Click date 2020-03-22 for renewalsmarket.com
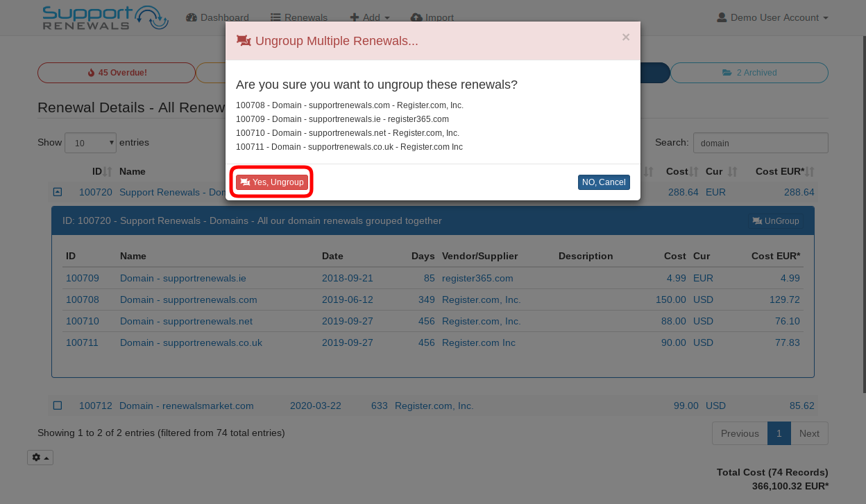This screenshot has height=504, width=866. [x=316, y=406]
